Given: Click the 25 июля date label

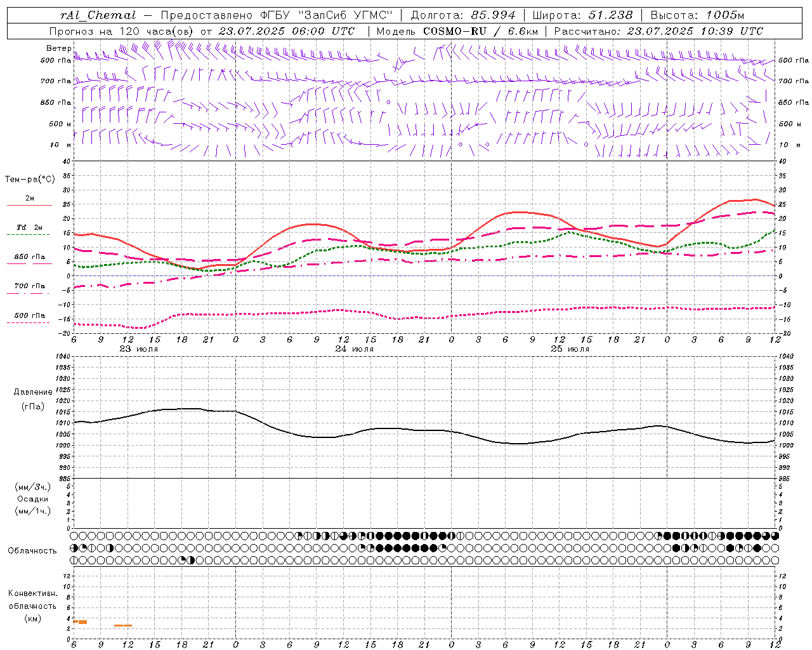Looking at the screenshot, I should click(x=570, y=349).
